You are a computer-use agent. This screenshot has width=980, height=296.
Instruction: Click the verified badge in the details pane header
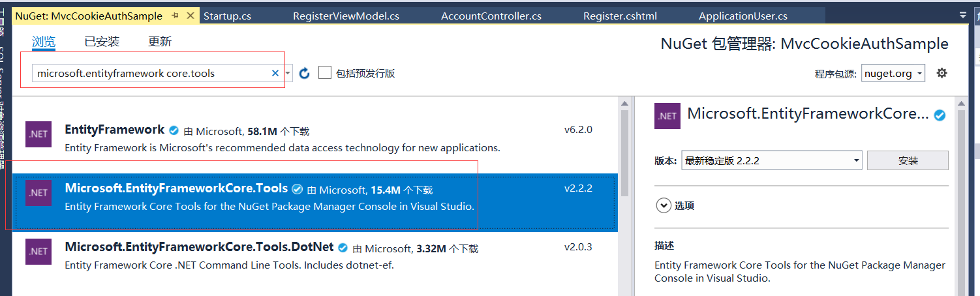pos(940,115)
